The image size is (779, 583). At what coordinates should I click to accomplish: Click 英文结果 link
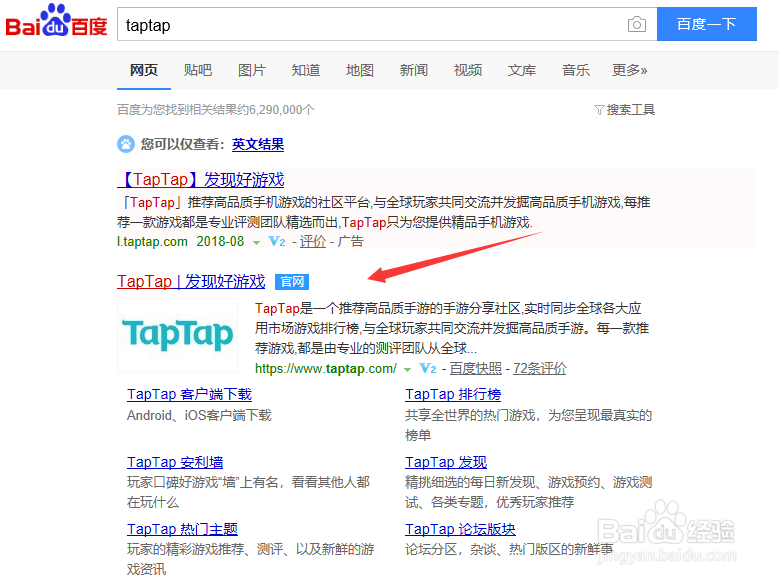click(258, 144)
